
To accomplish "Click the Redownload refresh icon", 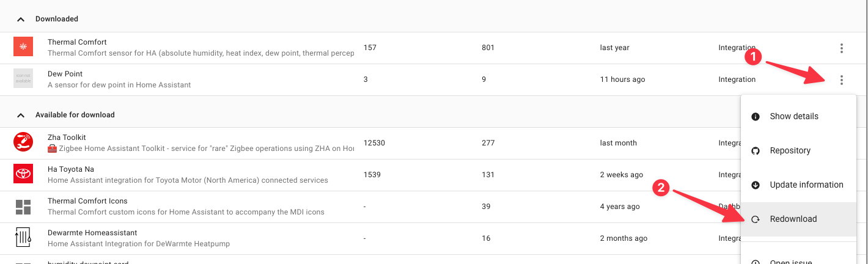I will click(x=756, y=219).
